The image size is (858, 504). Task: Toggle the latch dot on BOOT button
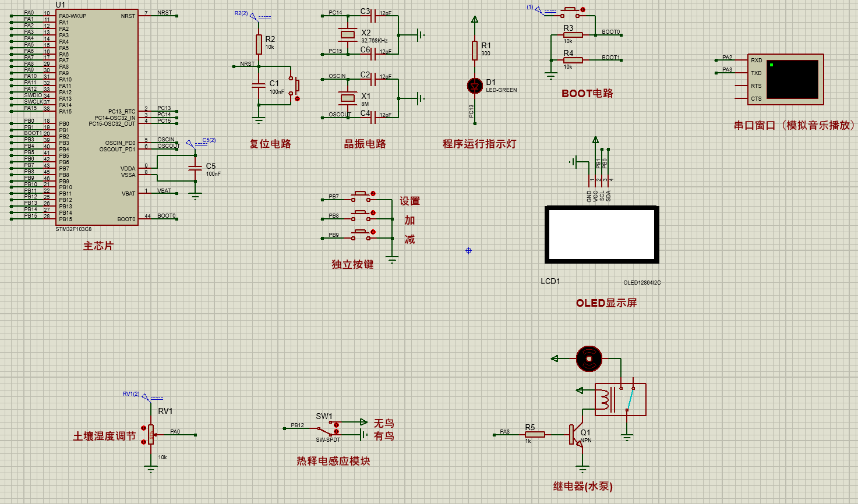click(x=582, y=9)
